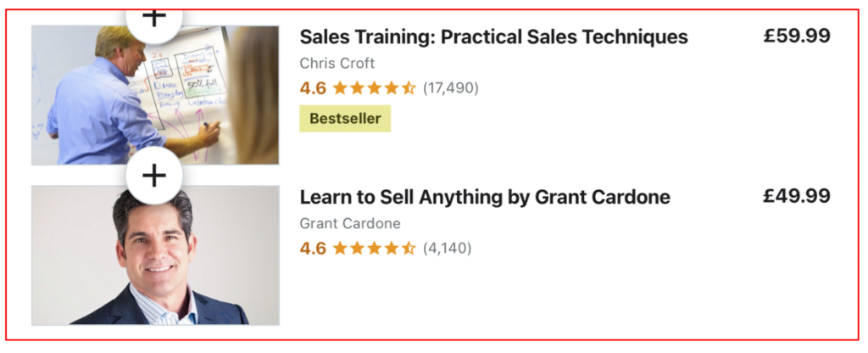Image resolution: width=868 pixels, height=353 pixels.
Task: Click the first star of Grant Cardone course rating
Action: coord(340,248)
